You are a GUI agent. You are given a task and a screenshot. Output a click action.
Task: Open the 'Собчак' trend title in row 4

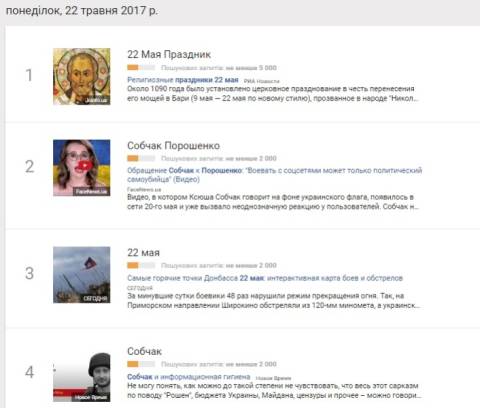click(144, 351)
